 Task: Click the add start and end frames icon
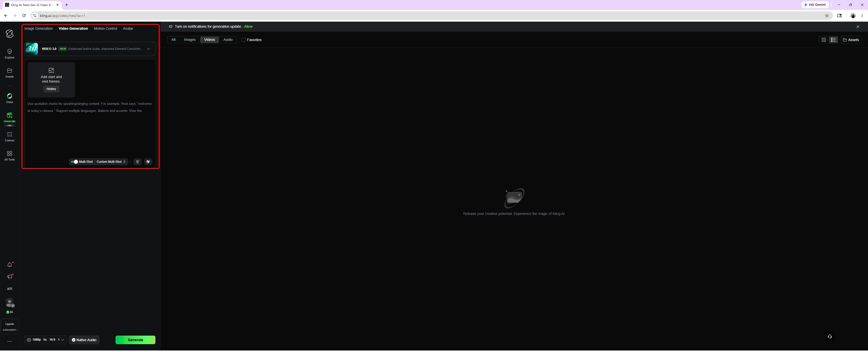51,70
